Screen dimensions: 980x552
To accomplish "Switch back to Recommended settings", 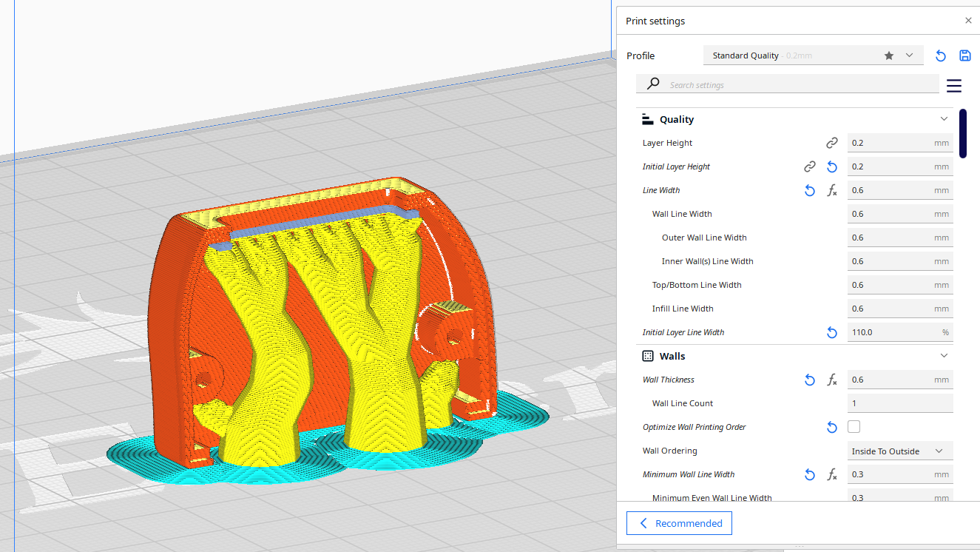I will [679, 523].
